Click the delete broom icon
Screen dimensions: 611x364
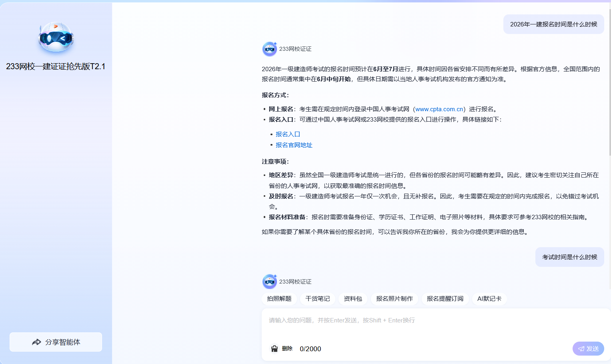pyautogui.click(x=274, y=349)
